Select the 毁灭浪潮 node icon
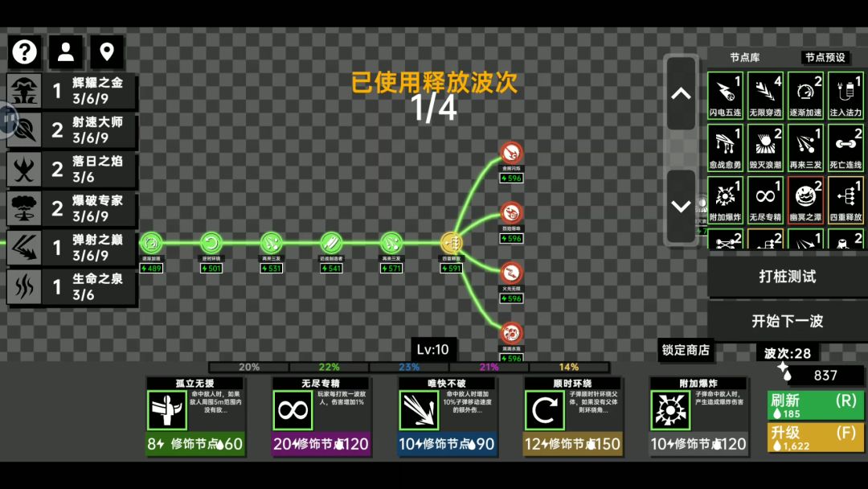868x489 pixels. [x=766, y=148]
